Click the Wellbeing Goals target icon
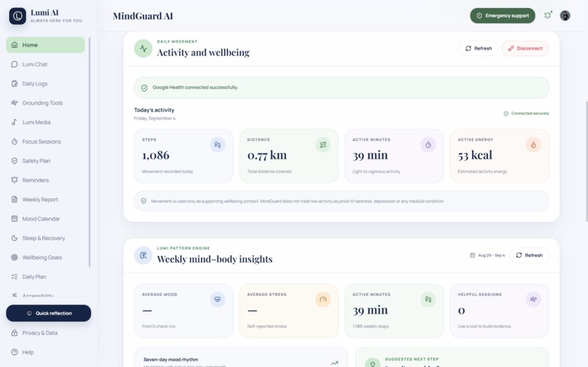The width and height of the screenshot is (588, 367). (15, 258)
